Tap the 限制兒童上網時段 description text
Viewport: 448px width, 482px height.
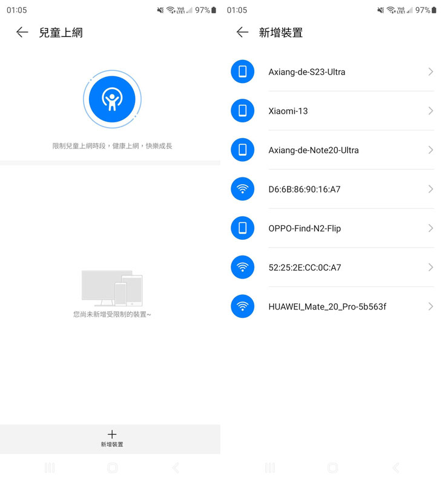[112, 146]
